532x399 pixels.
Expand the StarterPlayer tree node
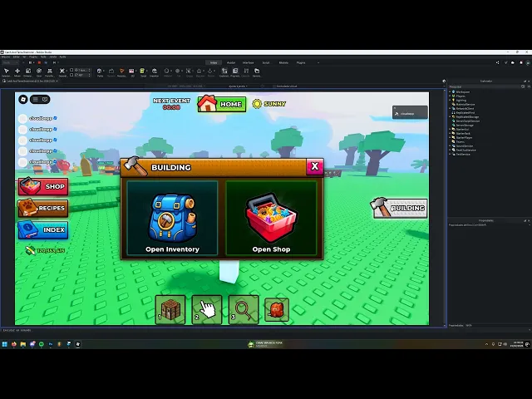click(451, 137)
